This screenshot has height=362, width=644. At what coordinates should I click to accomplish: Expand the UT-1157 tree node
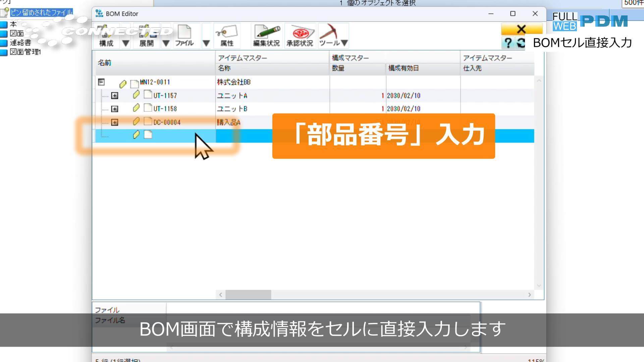pyautogui.click(x=115, y=96)
